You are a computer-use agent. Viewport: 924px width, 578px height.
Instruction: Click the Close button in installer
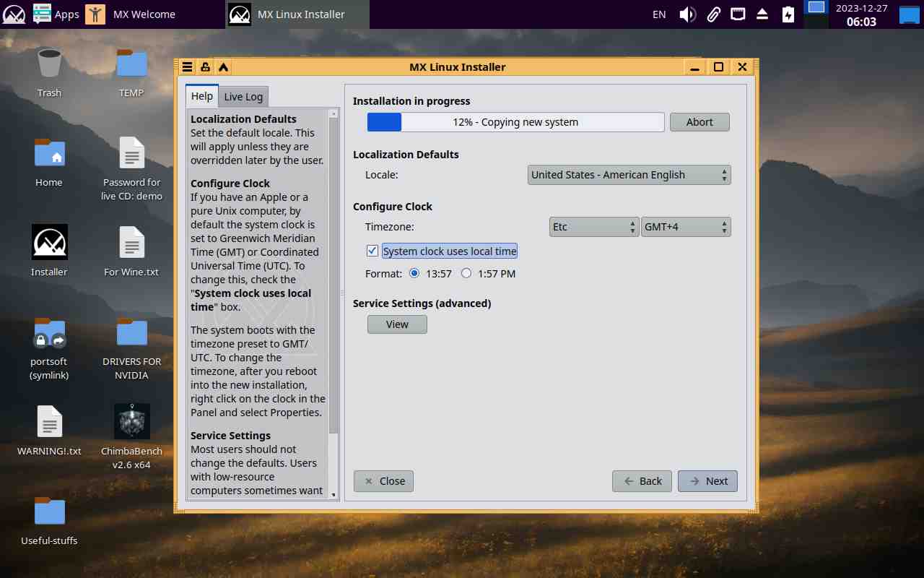(x=383, y=481)
